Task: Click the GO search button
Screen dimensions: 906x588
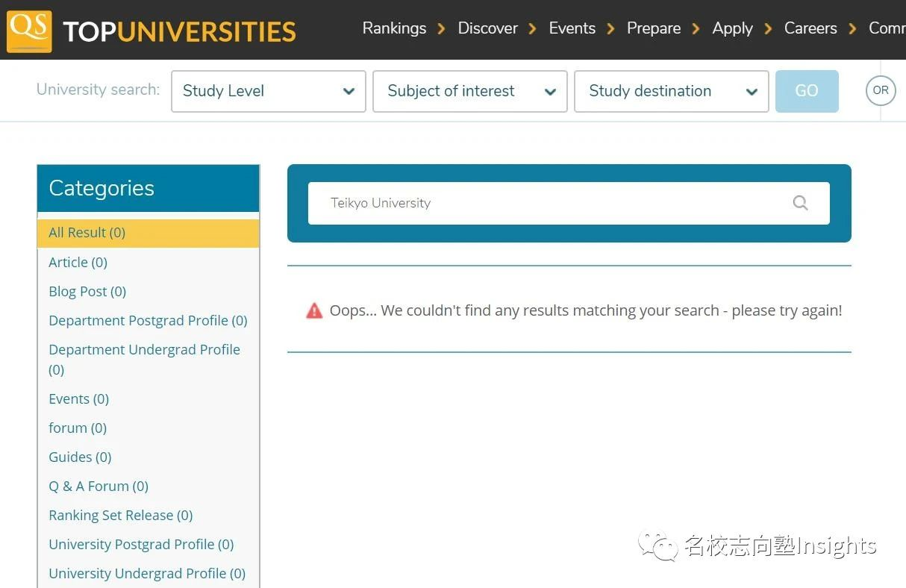Action: click(807, 91)
